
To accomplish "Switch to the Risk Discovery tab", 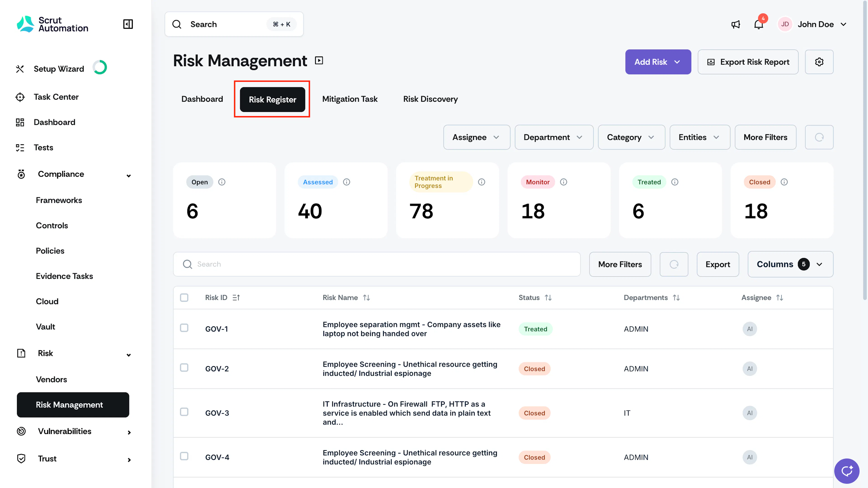I will point(430,99).
